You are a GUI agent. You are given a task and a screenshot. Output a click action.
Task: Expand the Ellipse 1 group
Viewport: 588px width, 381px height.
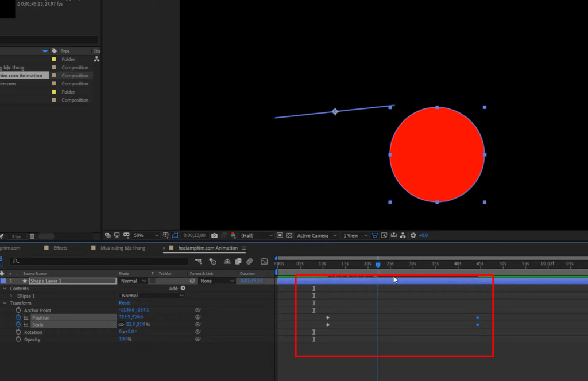[11, 296]
